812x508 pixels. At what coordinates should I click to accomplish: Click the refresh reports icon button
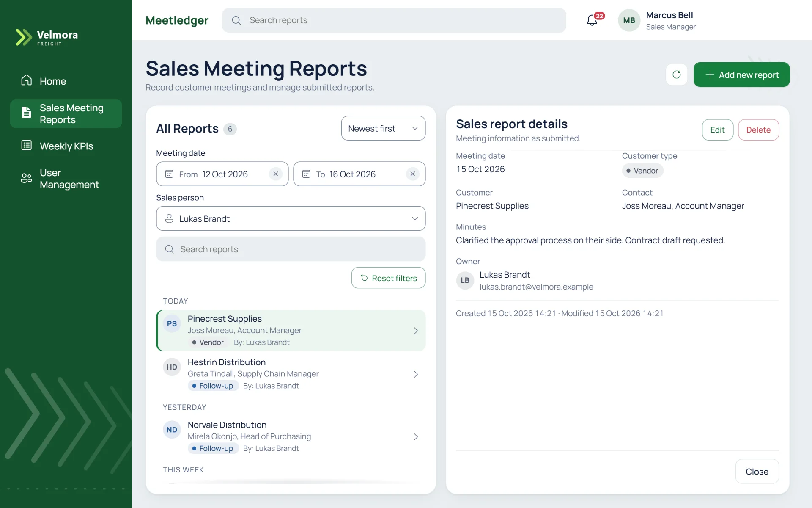677,75
